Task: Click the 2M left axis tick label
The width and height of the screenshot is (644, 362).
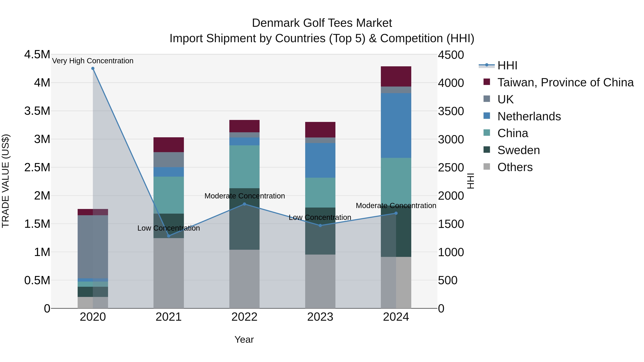Action: click(x=42, y=196)
